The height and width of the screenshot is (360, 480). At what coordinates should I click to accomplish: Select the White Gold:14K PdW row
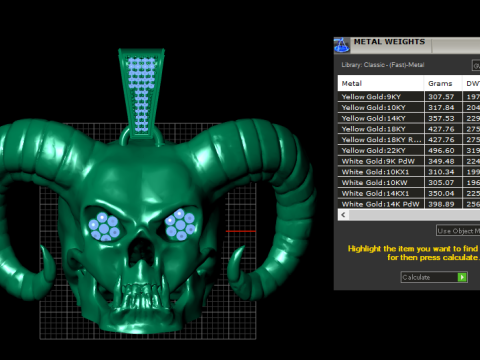(x=409, y=204)
